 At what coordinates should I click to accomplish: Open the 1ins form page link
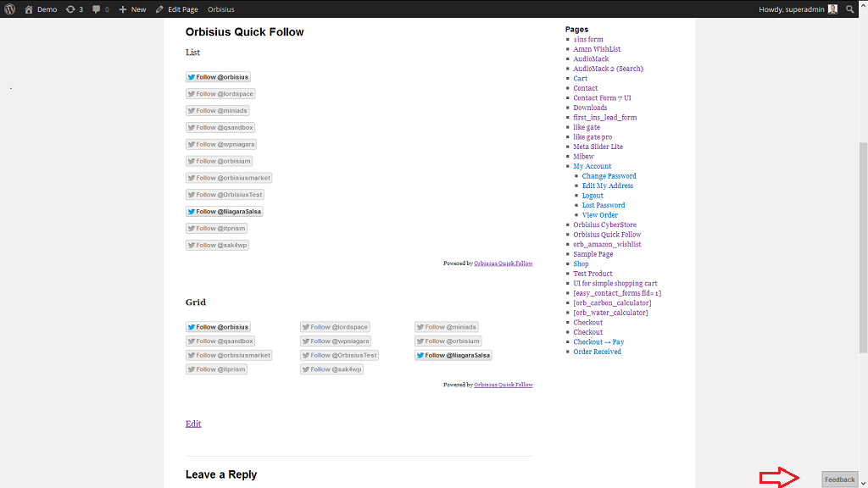[588, 39]
